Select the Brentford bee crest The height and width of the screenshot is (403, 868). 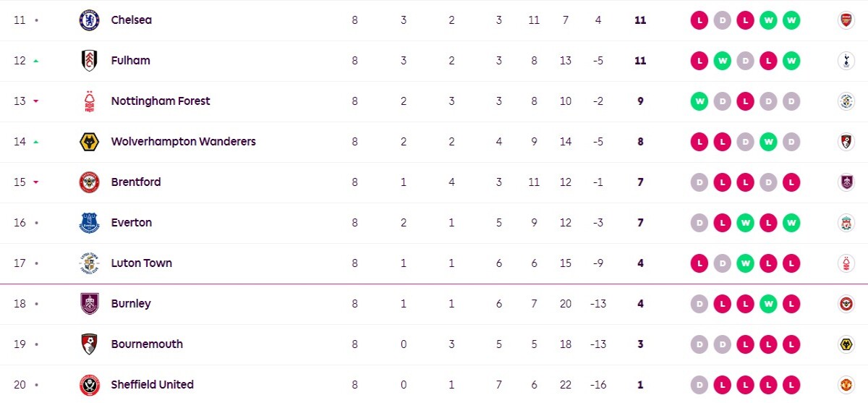(89, 182)
